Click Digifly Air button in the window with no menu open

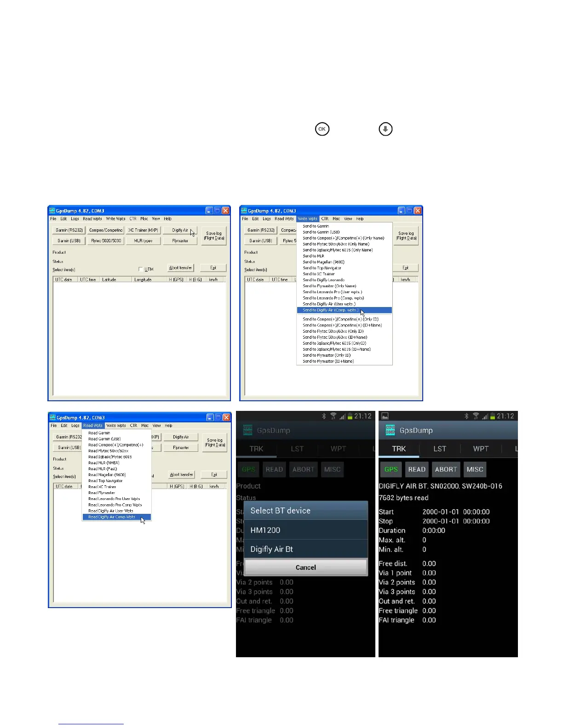180,230
